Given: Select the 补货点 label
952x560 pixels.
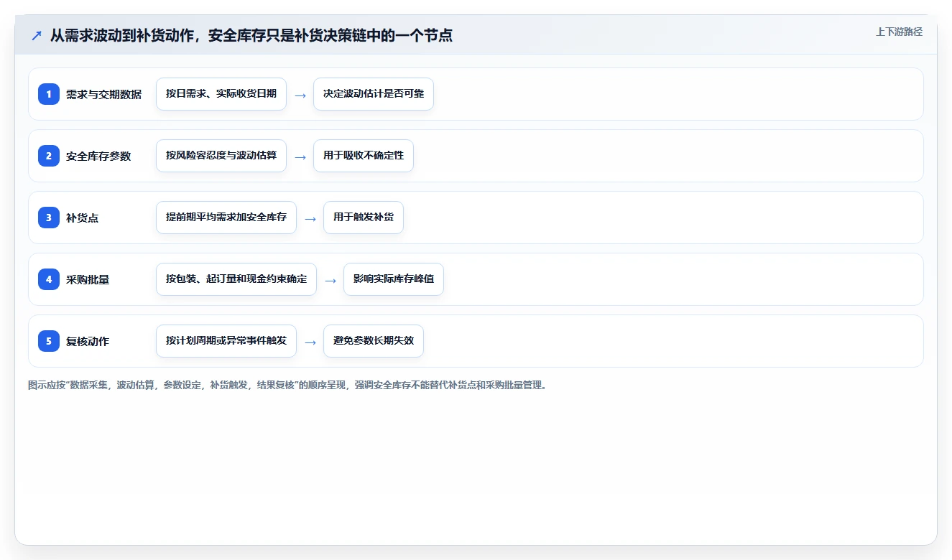Looking at the screenshot, I should click(82, 218).
